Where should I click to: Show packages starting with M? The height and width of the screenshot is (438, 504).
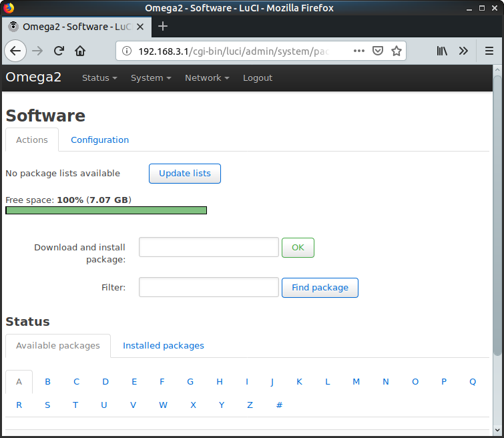pyautogui.click(x=356, y=382)
